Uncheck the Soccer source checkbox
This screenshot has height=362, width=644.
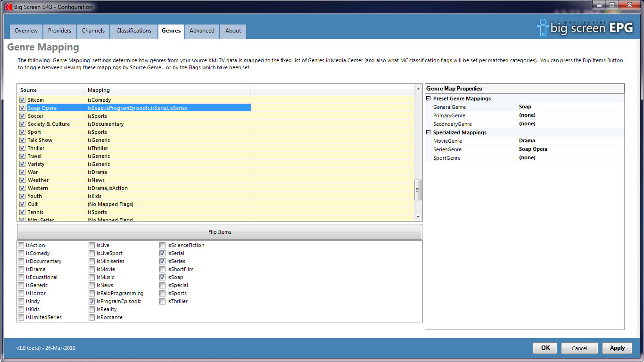[22, 116]
